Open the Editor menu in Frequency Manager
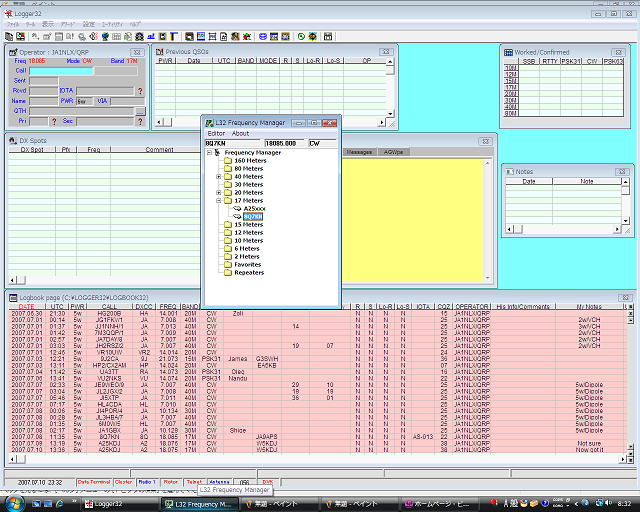The width and height of the screenshot is (640, 512). click(216, 134)
